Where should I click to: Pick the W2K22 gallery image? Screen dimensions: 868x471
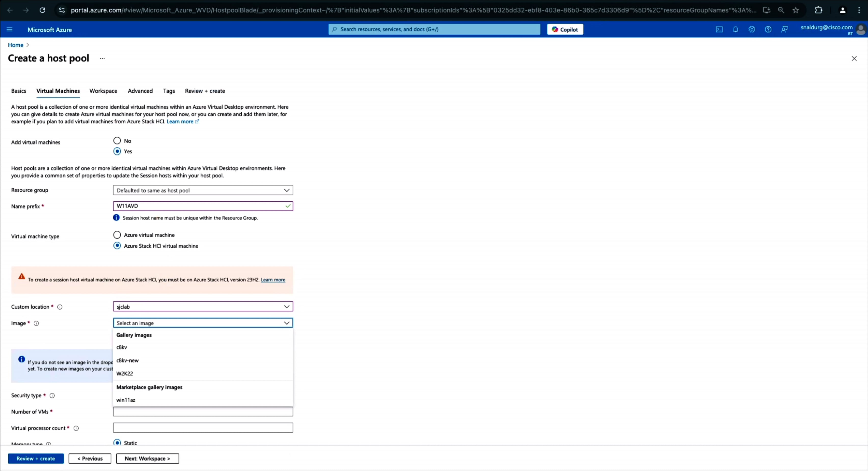tap(203, 373)
